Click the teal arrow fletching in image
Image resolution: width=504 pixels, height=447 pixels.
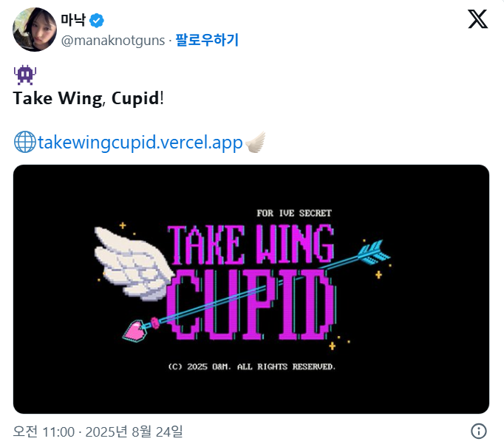coord(374,252)
